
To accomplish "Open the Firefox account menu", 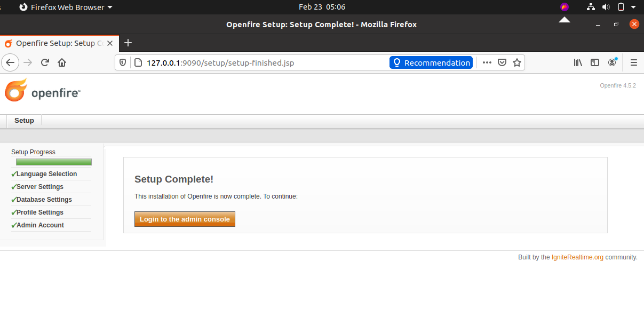I will coord(612,62).
